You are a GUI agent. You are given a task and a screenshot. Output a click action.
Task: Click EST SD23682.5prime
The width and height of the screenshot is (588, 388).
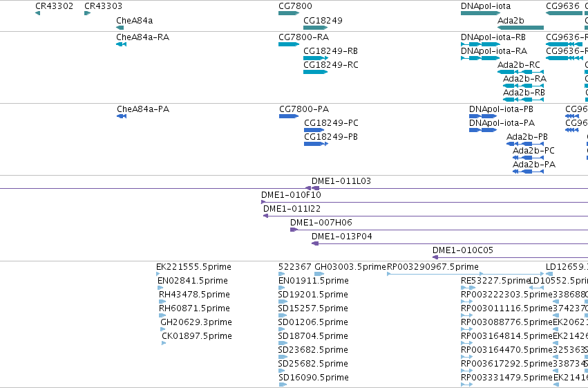tap(283, 358)
